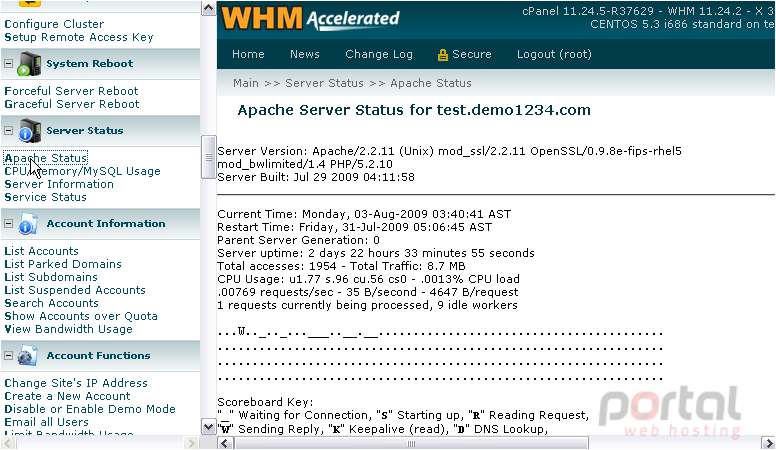The width and height of the screenshot is (776, 450).
Task: Open CPU/Memory/MySQL Usage link
Action: pos(82,171)
